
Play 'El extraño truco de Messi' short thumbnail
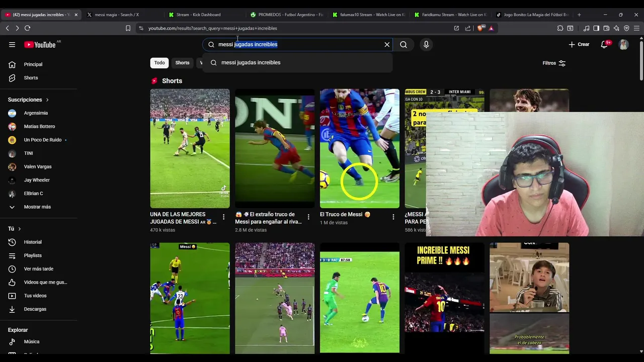(x=275, y=148)
